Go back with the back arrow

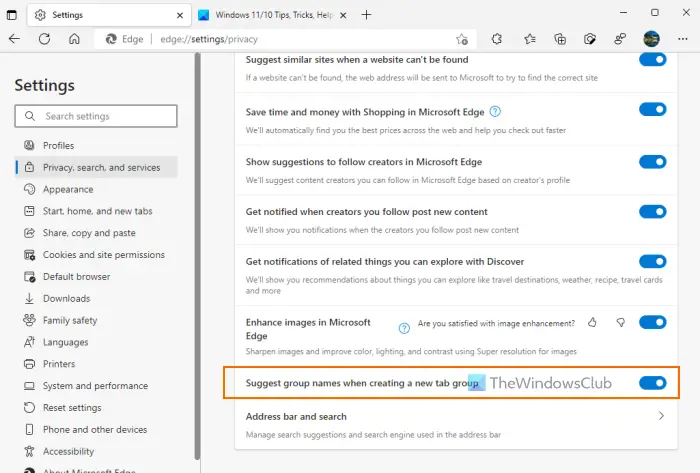point(14,39)
